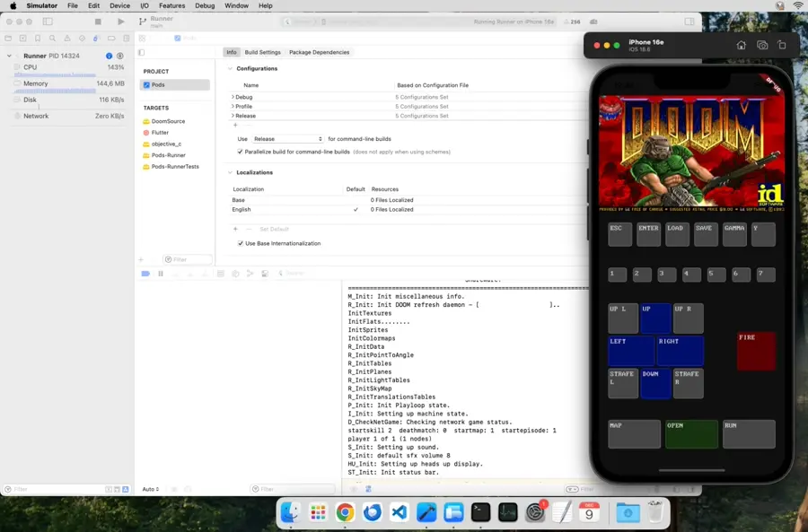Tap the green OPEN game button
Screen dimensions: 808x532
click(x=691, y=434)
